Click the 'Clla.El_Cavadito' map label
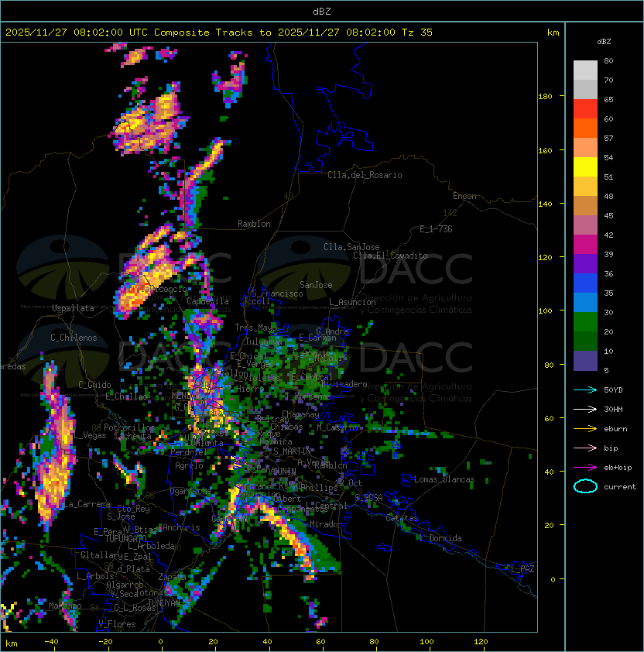Viewport: 644px width, 652px height. coord(390,256)
